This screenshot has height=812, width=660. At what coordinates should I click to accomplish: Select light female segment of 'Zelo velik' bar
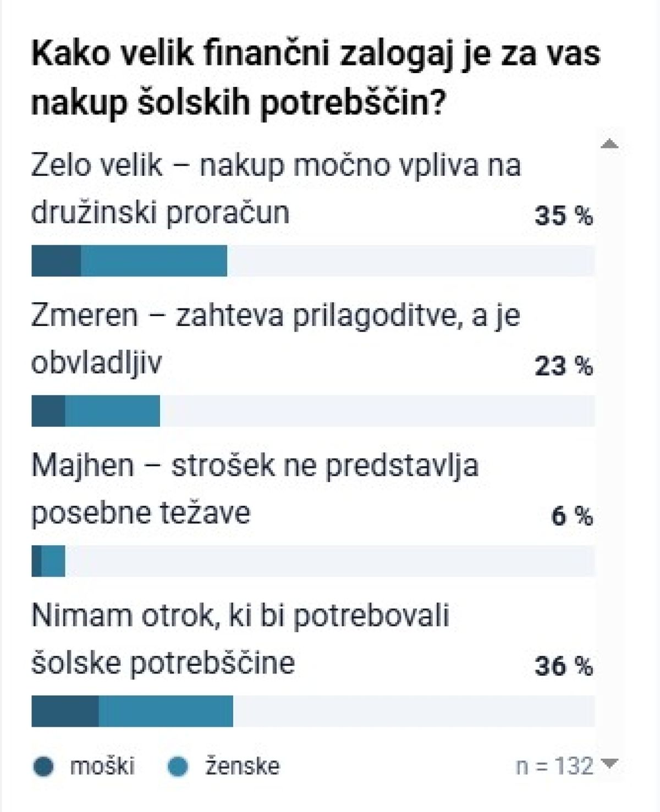[154, 261]
